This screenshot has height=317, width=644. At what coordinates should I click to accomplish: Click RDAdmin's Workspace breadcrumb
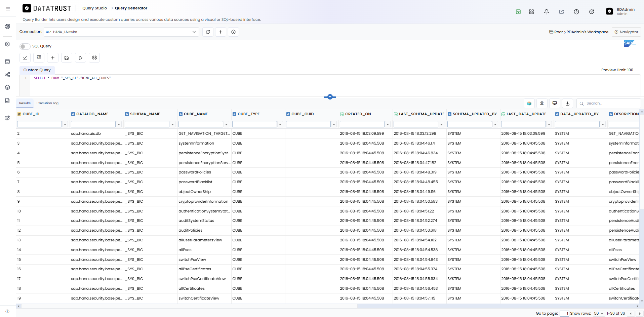(x=588, y=32)
